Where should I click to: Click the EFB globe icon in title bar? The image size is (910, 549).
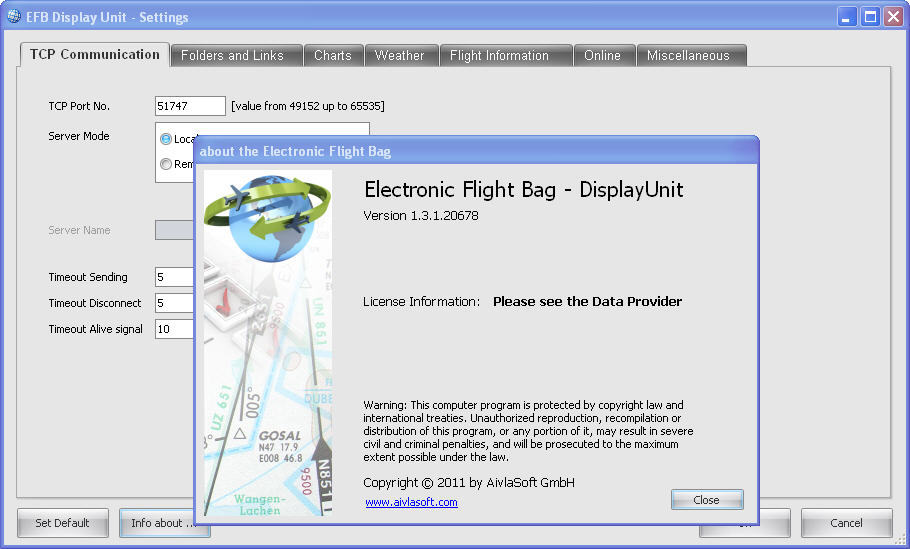pos(14,16)
